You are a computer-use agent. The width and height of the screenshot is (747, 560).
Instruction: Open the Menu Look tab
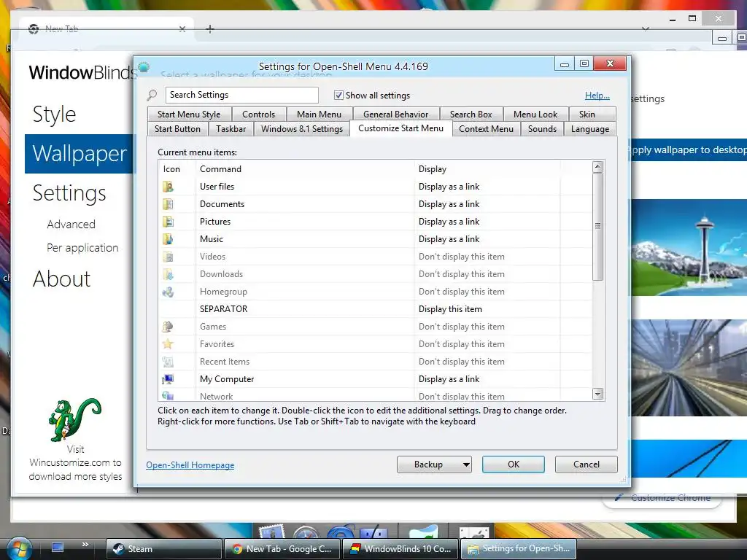535,114
